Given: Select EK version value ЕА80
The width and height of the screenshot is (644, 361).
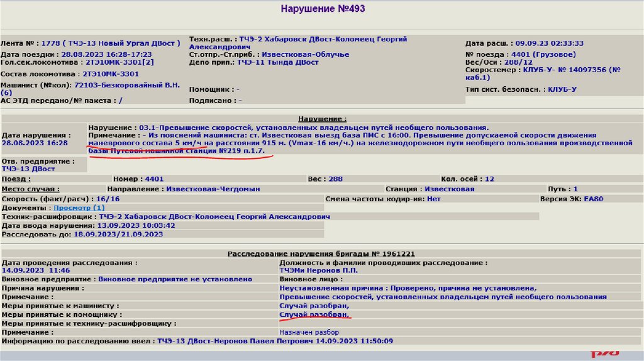Looking at the screenshot, I should click(594, 199).
